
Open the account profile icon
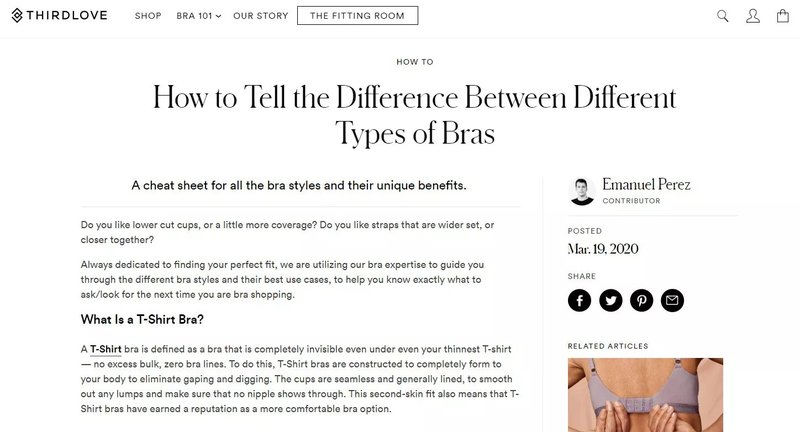point(753,16)
